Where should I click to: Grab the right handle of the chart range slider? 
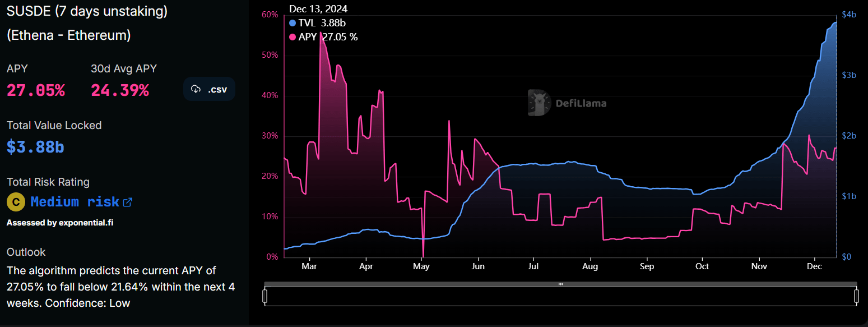(856, 296)
